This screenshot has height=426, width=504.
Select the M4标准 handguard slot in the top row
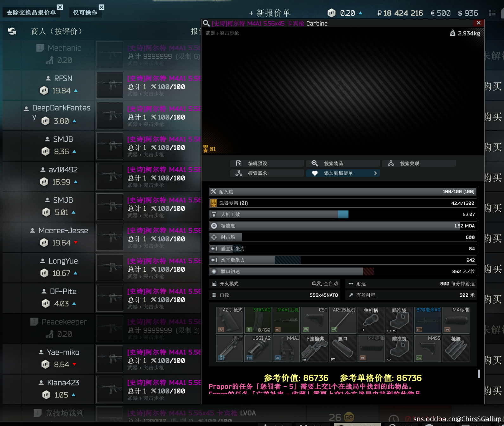tap(456, 320)
